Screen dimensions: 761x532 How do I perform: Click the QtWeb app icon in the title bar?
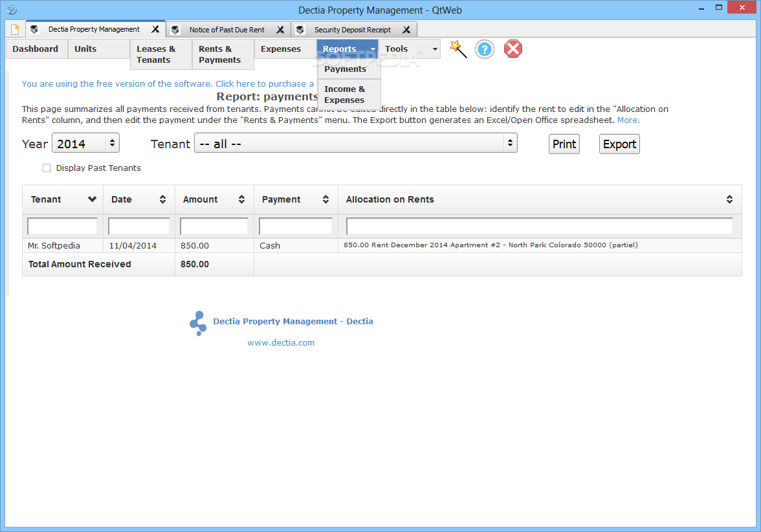click(x=12, y=10)
